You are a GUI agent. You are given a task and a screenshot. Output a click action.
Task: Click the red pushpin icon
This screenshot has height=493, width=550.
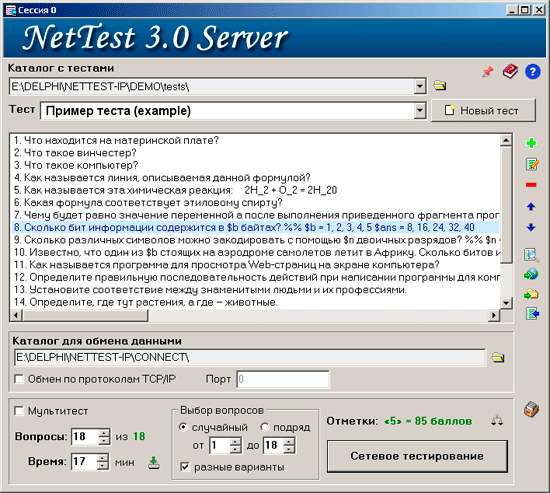[x=487, y=72]
